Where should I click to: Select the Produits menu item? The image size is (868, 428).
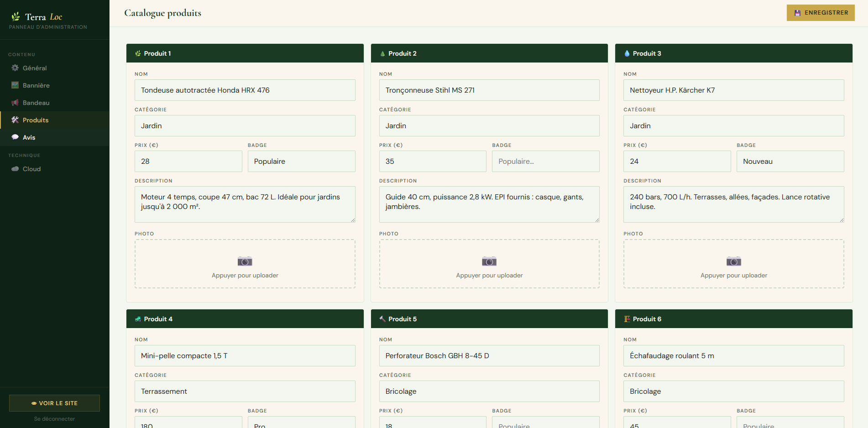click(x=55, y=120)
